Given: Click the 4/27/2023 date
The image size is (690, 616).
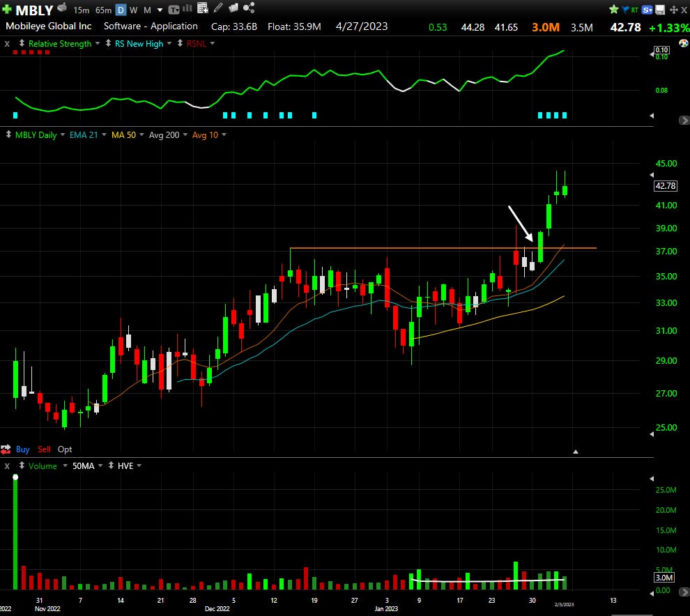Looking at the screenshot, I should (x=362, y=26).
